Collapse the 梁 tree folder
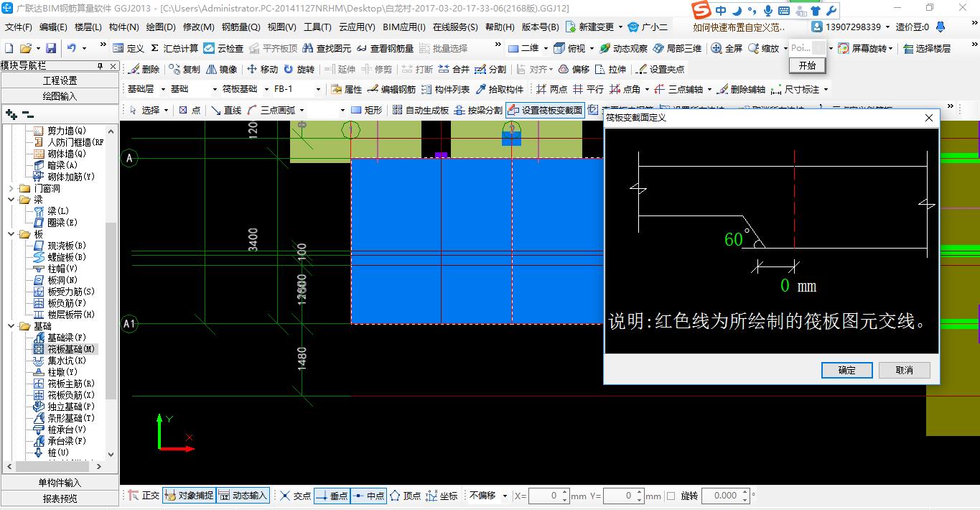 tap(11, 200)
